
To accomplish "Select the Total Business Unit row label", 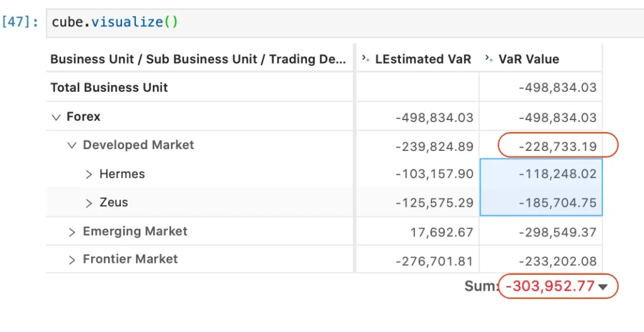I will [109, 87].
